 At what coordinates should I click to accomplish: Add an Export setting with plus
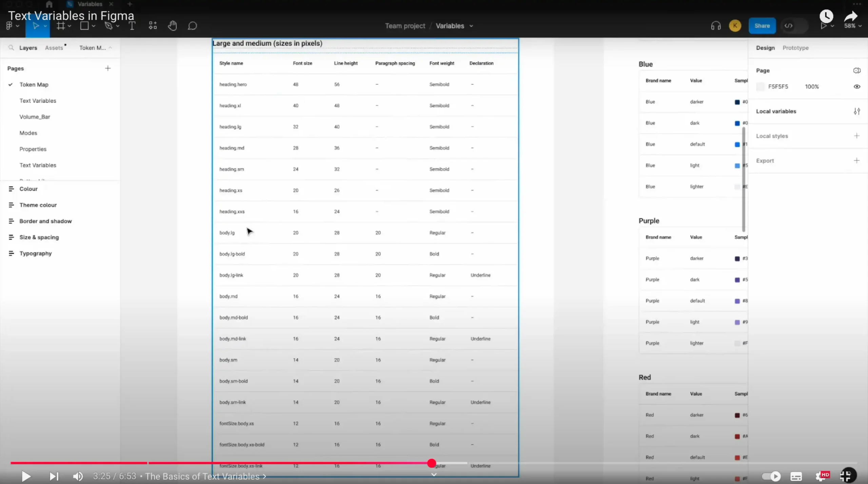point(857,161)
